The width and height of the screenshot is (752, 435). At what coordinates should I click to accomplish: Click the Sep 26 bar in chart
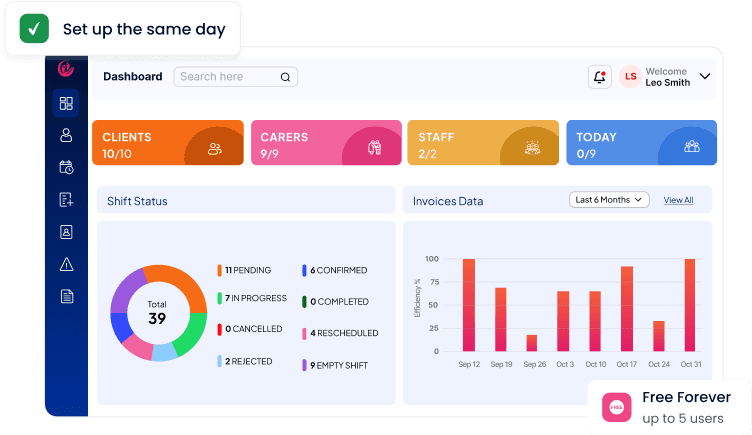click(x=531, y=343)
